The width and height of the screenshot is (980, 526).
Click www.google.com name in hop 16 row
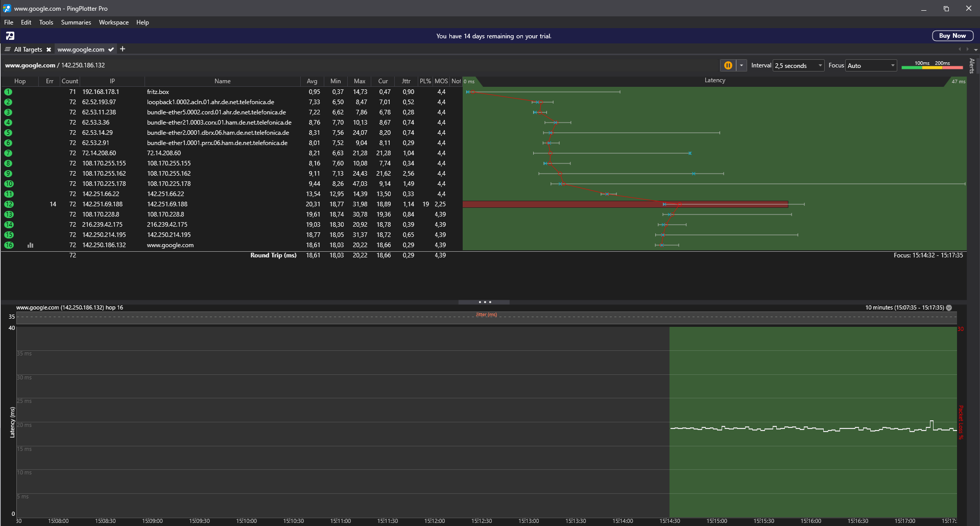(x=170, y=245)
